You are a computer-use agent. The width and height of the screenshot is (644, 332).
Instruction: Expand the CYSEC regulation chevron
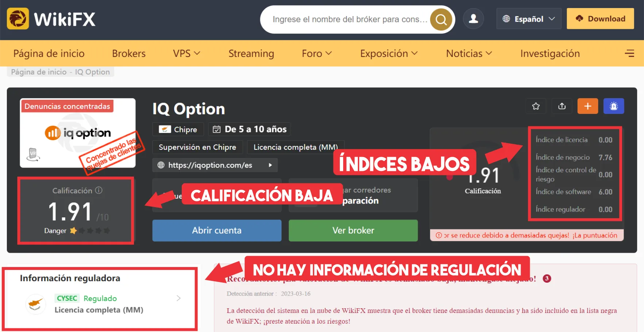tap(179, 298)
